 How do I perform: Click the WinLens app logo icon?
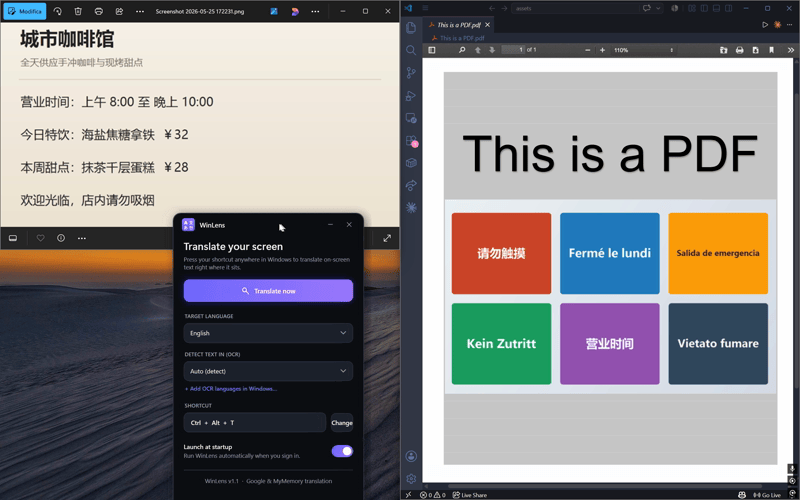pyautogui.click(x=188, y=225)
